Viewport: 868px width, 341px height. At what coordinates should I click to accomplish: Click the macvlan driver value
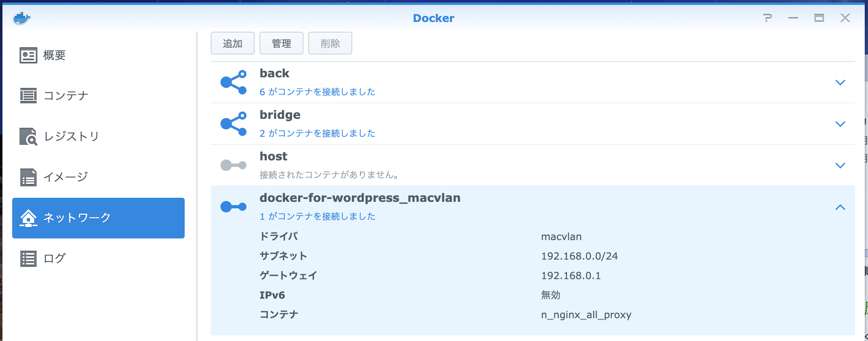[561, 236]
